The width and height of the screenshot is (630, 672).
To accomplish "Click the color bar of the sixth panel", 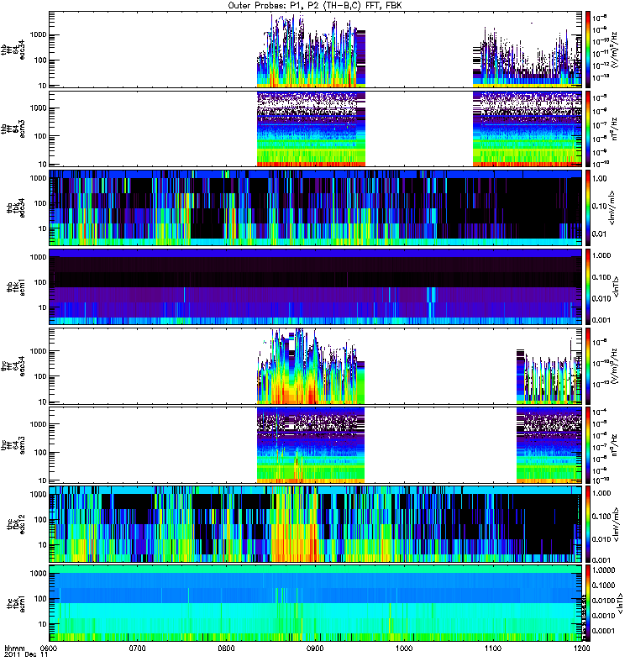I will coord(588,444).
